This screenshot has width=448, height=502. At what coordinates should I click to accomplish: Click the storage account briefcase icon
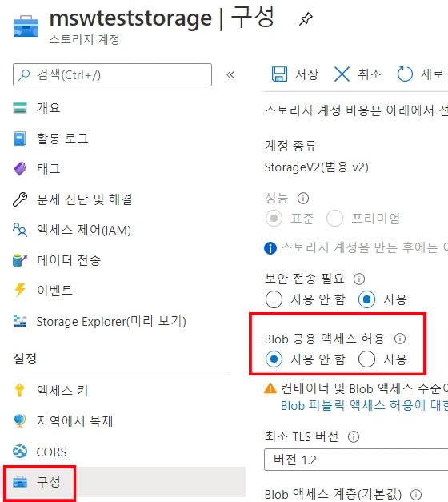pyautogui.click(x=26, y=26)
